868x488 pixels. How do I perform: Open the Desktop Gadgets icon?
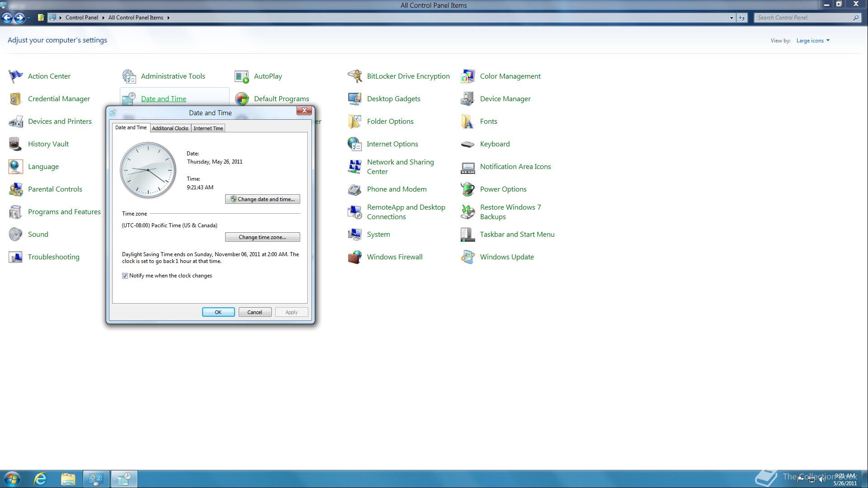pyautogui.click(x=355, y=99)
